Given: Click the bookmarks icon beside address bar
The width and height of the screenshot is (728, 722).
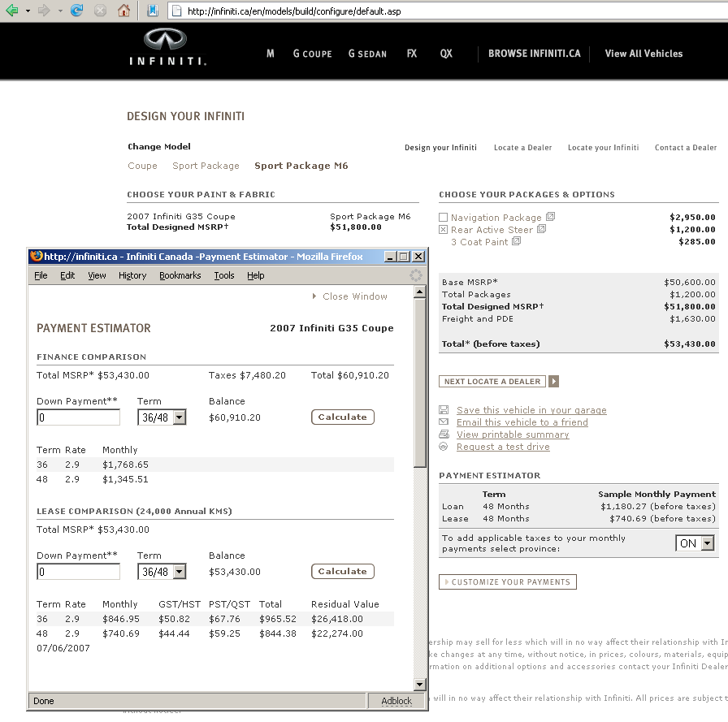Looking at the screenshot, I should click(153, 11).
